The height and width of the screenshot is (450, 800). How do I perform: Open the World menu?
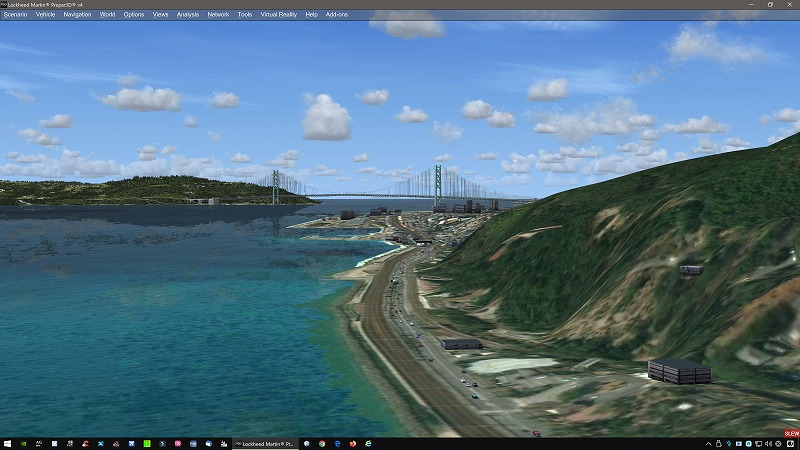tap(107, 15)
